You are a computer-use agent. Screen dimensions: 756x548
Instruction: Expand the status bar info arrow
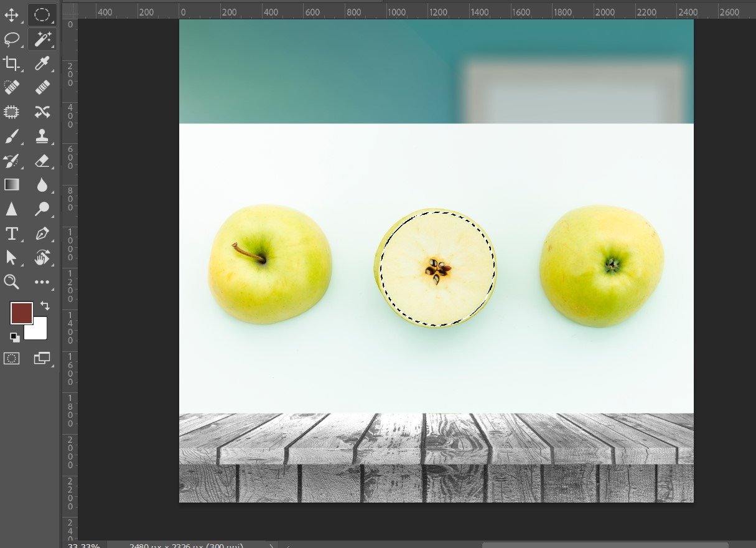[270, 546]
